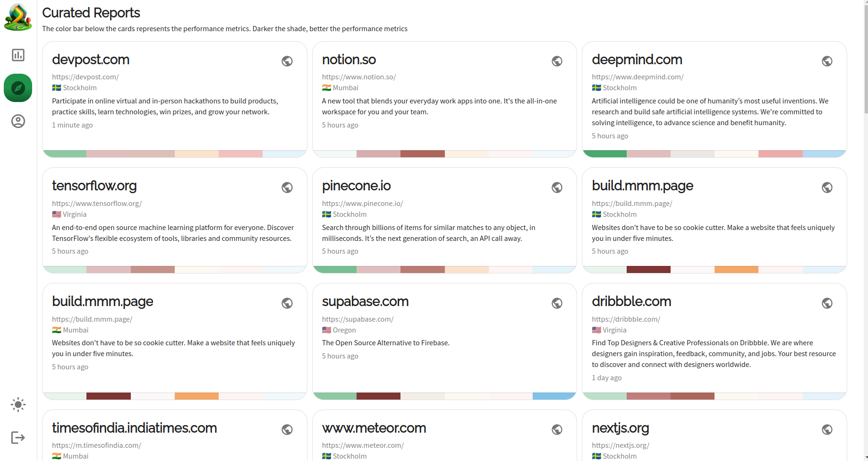The image size is (868, 461).
Task: Click Virginia location on tensorflow.org card
Action: [69, 214]
